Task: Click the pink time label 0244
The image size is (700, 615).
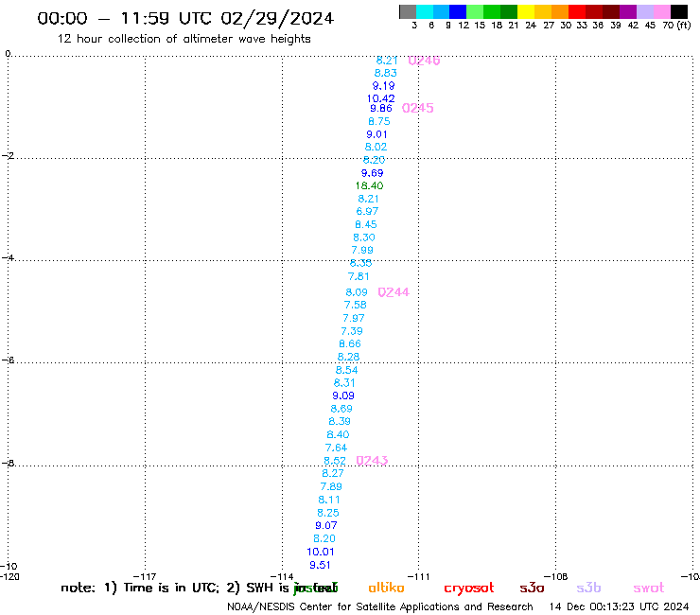Action: [x=394, y=292]
